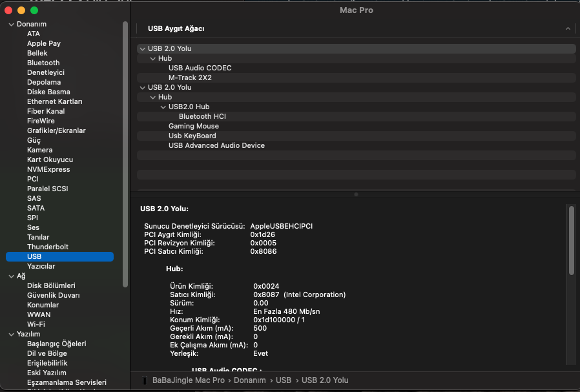Select the Gaming Mouse device row
The image size is (580, 392).
click(x=357, y=126)
